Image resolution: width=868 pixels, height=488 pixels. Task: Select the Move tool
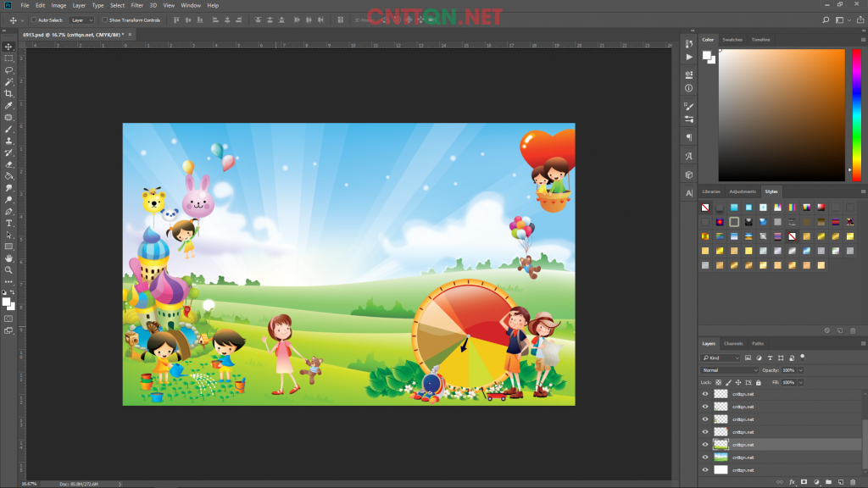(8, 47)
